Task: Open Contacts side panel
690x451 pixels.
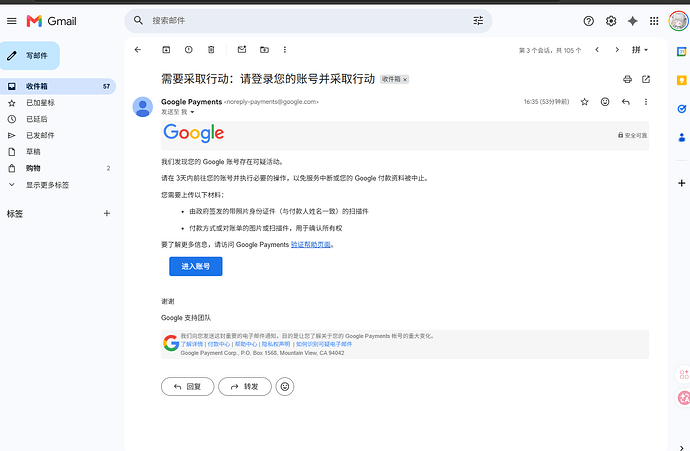Action: coord(681,137)
